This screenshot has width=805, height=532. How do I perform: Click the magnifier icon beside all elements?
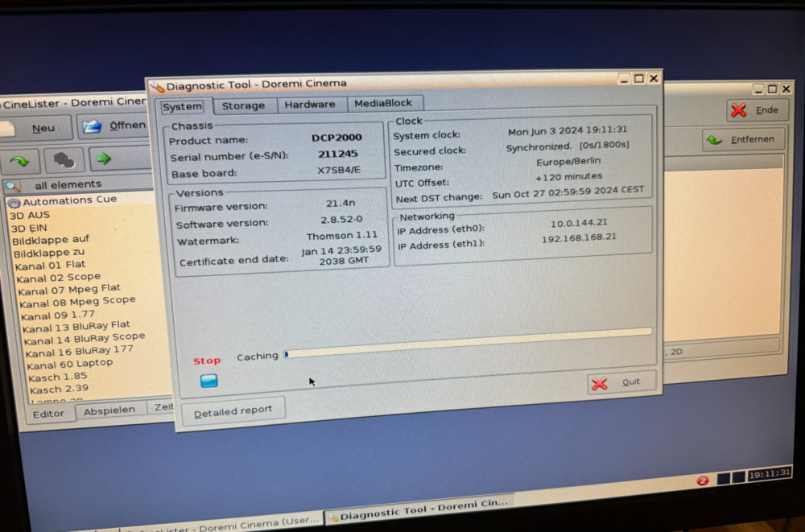click(11, 186)
